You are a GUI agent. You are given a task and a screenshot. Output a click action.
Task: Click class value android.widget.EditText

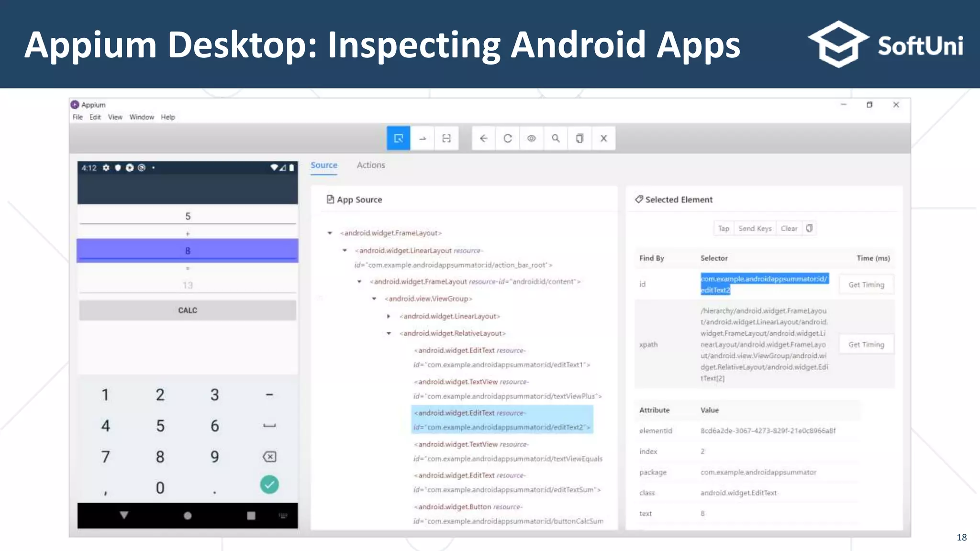pos(738,493)
